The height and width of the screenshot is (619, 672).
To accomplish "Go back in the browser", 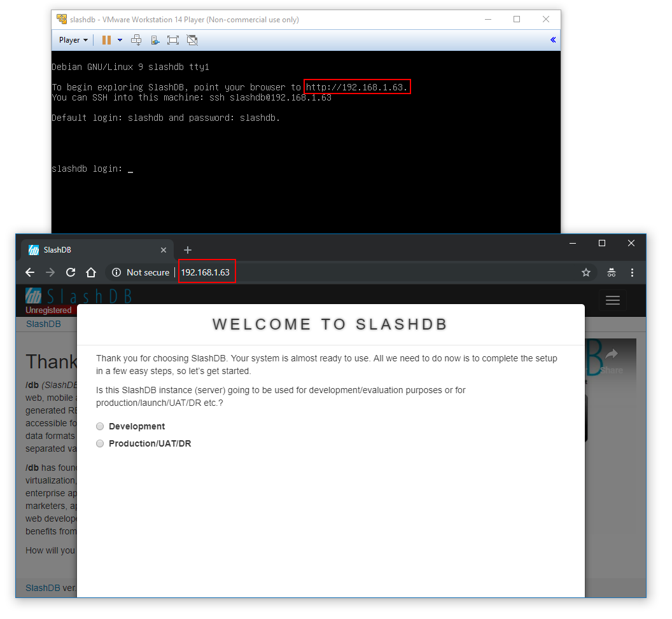I will [29, 272].
